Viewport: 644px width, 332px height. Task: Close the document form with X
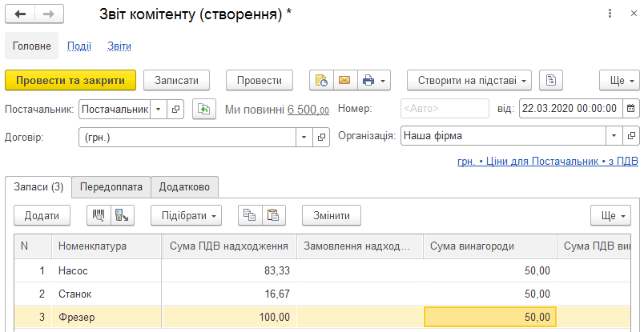(634, 14)
